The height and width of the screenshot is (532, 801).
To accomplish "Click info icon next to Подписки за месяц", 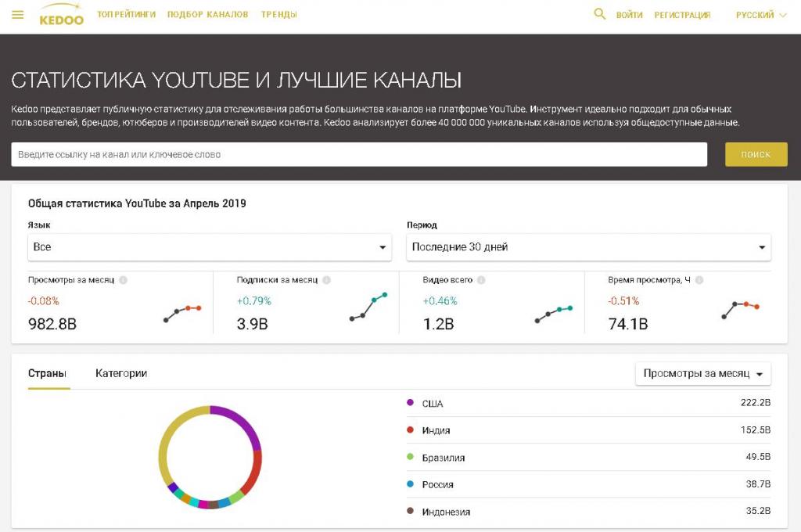I will coord(326,280).
